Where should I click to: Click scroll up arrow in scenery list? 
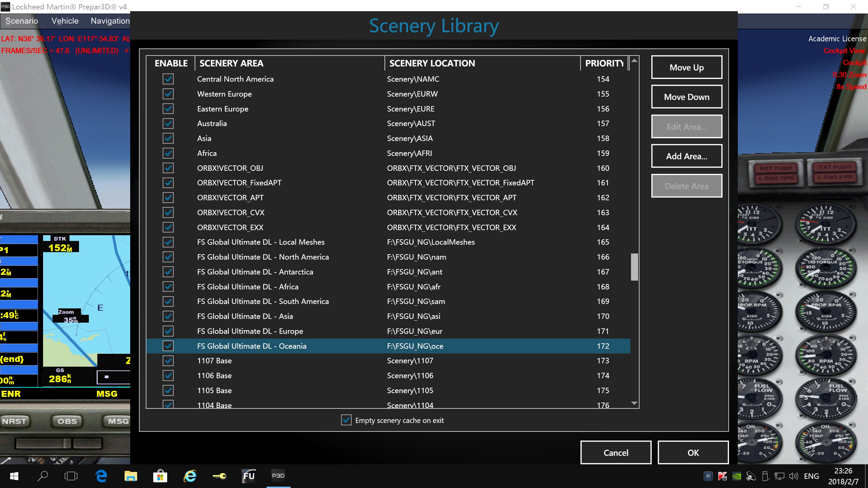(634, 60)
